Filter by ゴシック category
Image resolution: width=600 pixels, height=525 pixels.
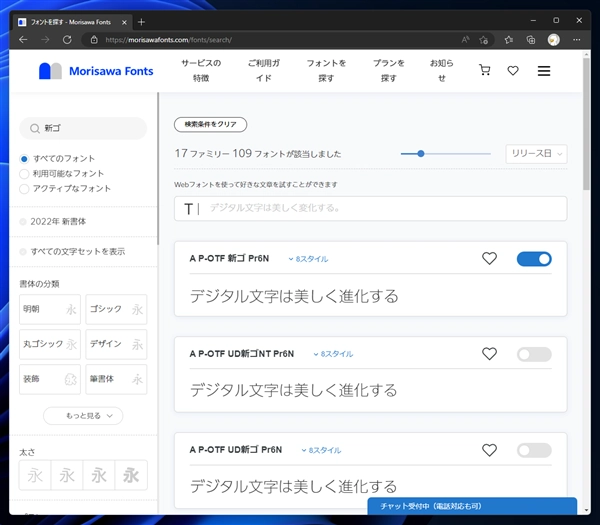point(116,309)
